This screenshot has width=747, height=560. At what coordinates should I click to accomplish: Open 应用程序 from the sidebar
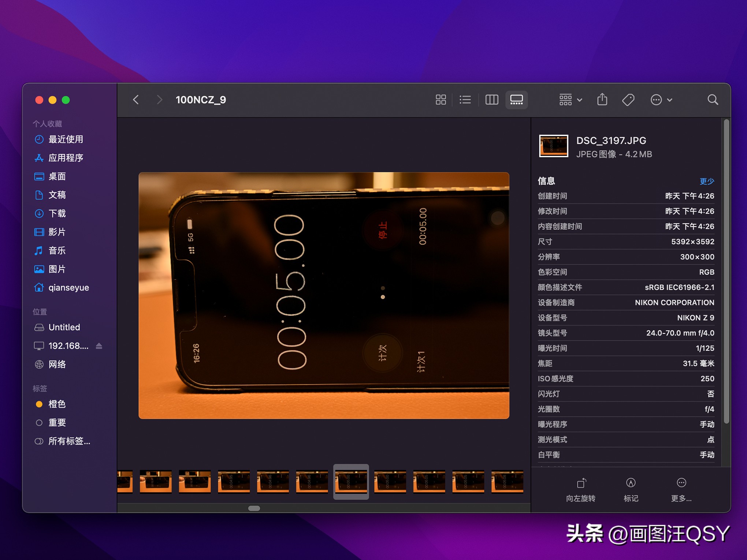(x=66, y=158)
